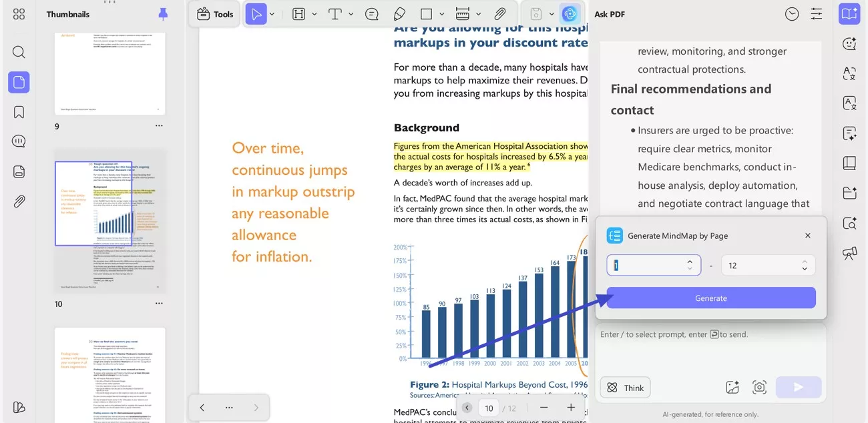
Task: Open the layers panel icon in sidebar
Action: [x=19, y=171]
